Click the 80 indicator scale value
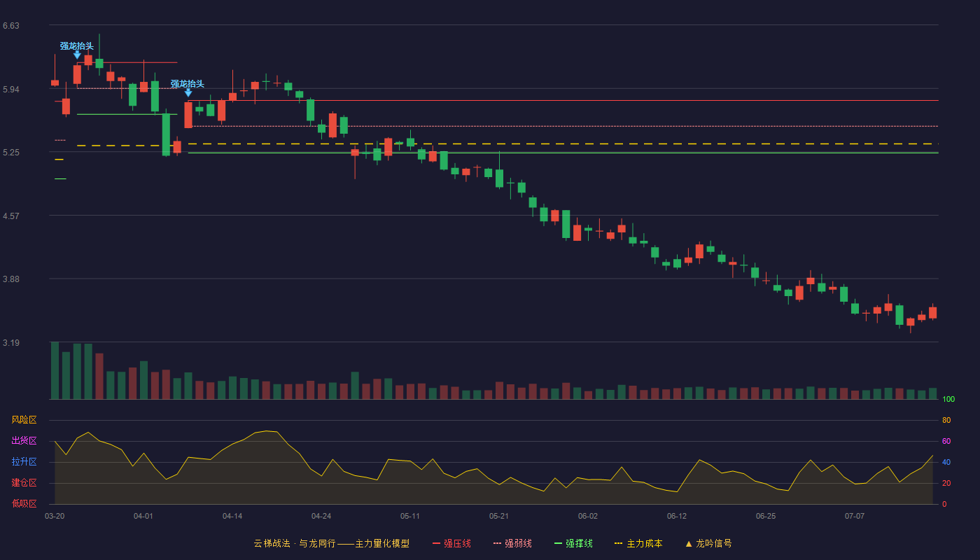The width and height of the screenshot is (980, 560). click(x=946, y=421)
